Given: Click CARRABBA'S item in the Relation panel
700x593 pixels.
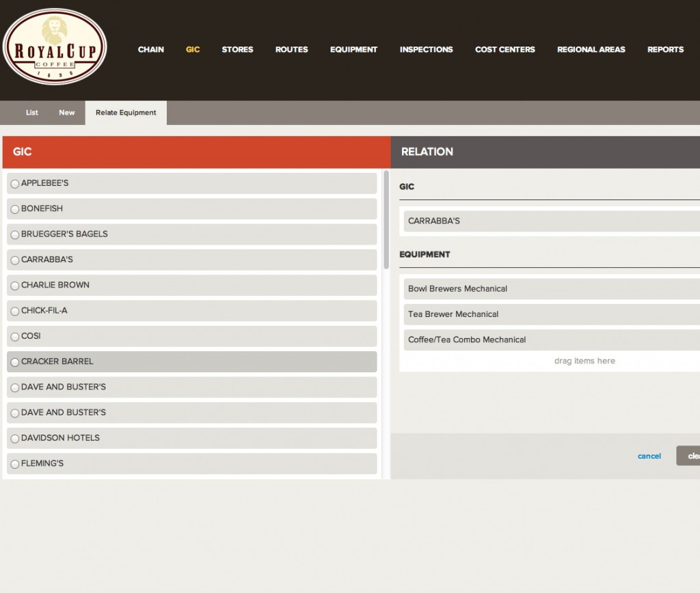Looking at the screenshot, I should pyautogui.click(x=552, y=221).
